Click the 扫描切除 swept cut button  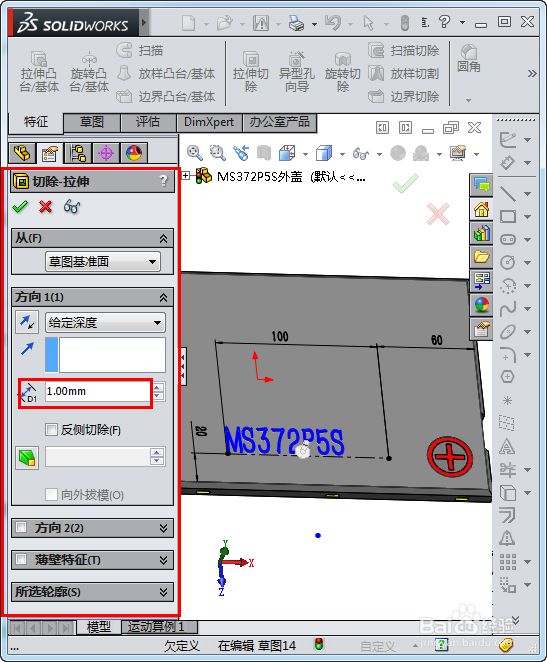click(x=403, y=51)
